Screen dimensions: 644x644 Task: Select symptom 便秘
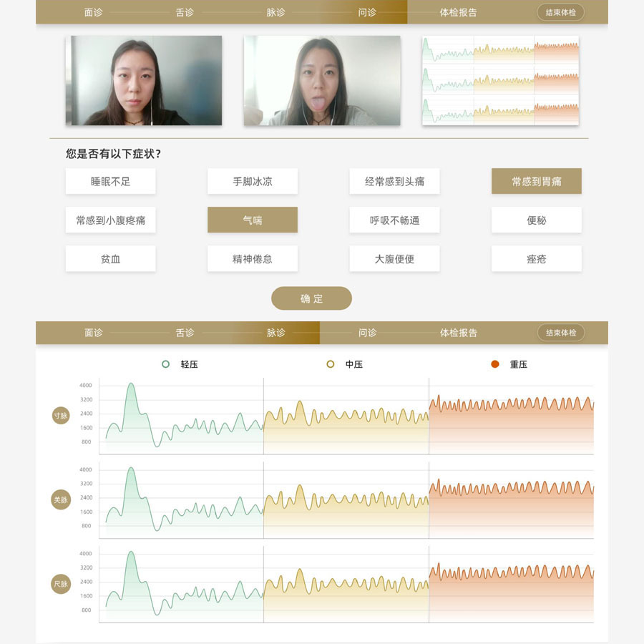point(537,220)
